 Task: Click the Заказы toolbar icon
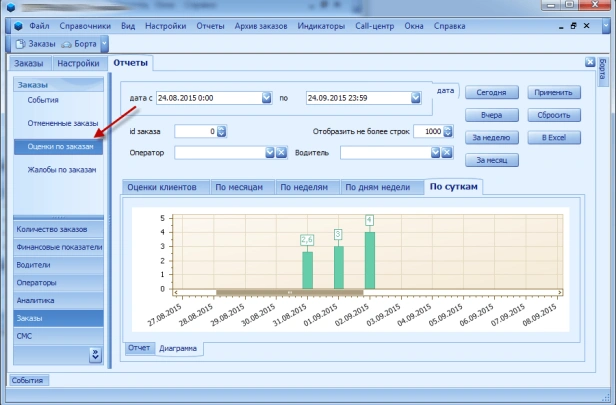(21, 44)
